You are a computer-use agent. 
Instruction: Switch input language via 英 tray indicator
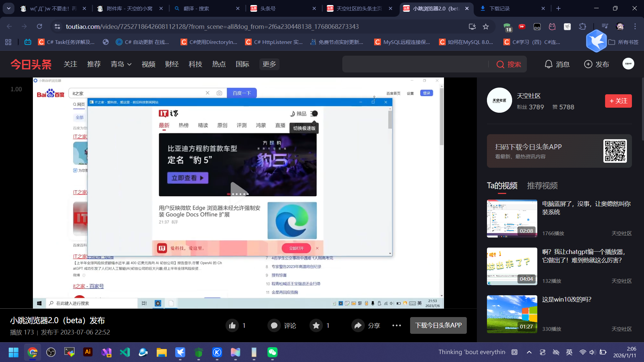tap(569, 352)
